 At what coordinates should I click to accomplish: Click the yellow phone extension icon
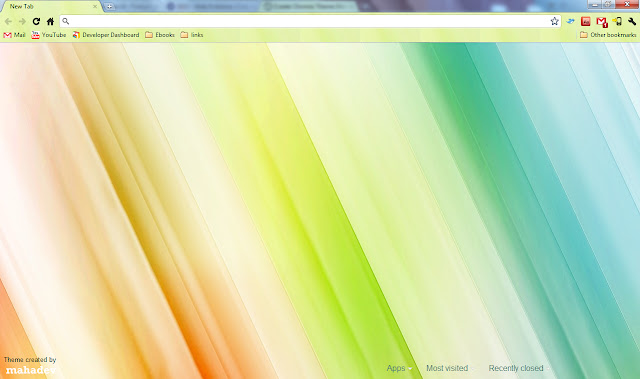(x=617, y=21)
